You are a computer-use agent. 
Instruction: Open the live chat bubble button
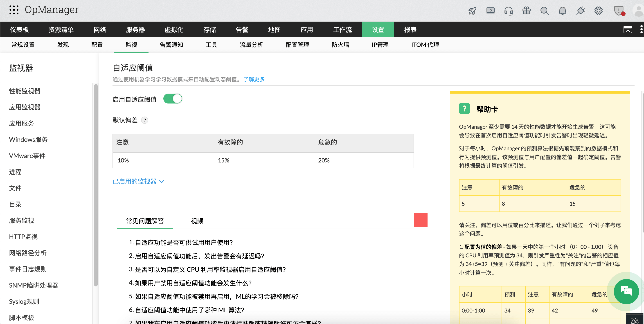[626, 291]
